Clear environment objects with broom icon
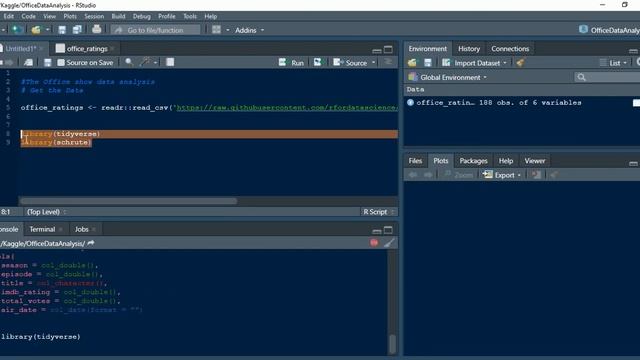This screenshot has width=640, height=360. click(520, 63)
